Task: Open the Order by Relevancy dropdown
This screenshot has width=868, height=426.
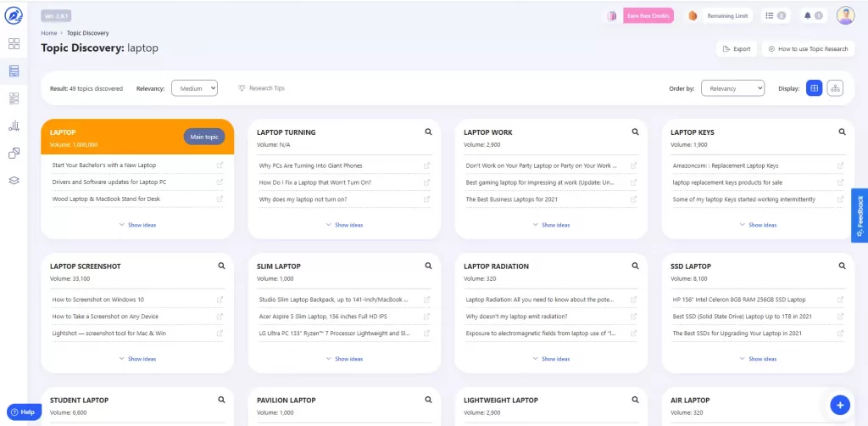Action: click(x=732, y=88)
